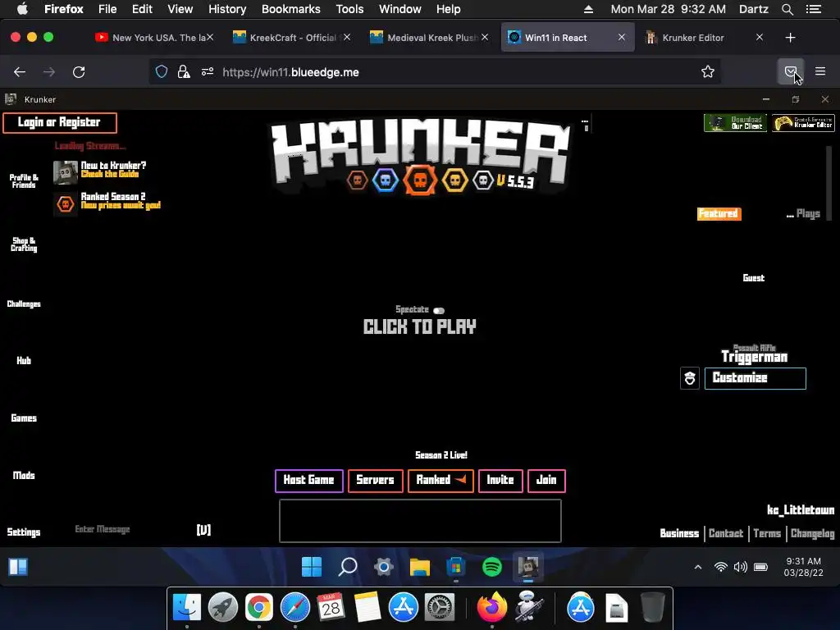Open Challenges in the Krunker sidebar
This screenshot has width=840, height=630.
[24, 304]
